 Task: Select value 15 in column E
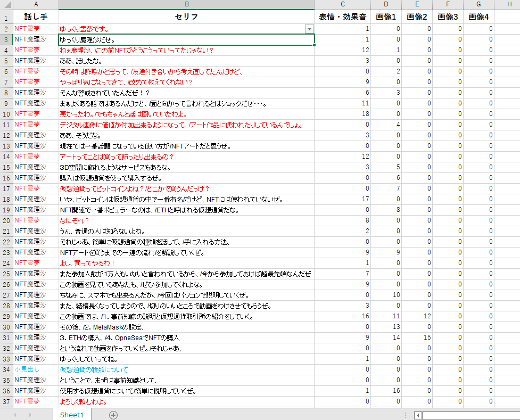pos(417,337)
